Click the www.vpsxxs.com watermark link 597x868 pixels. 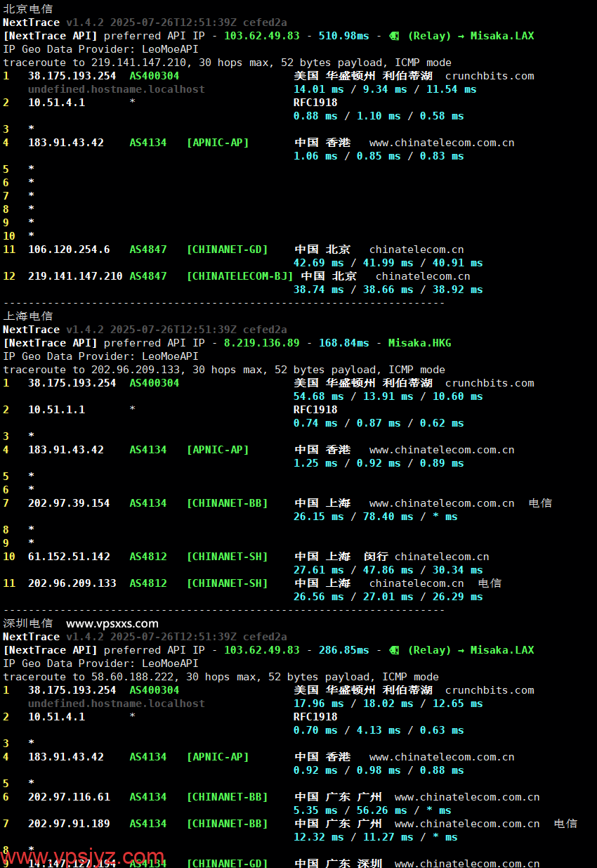tap(112, 623)
